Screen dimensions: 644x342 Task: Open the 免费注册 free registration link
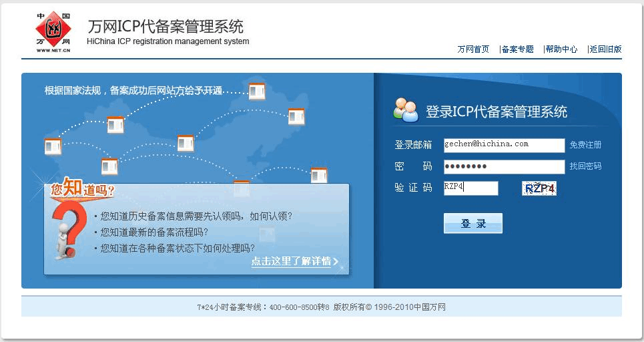[x=585, y=145]
